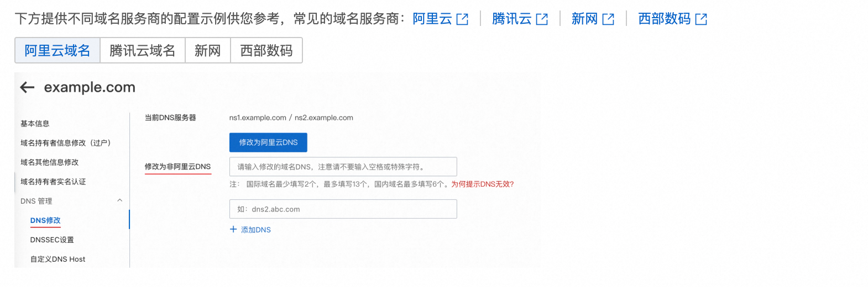This screenshot has height=287, width=868.
Task: Click the 修改为阿里云DNS button
Action: (268, 142)
